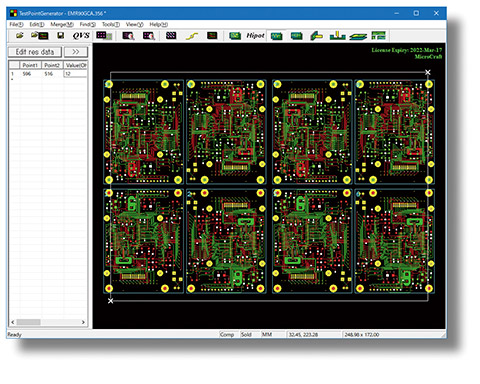Viewport: 480px width, 384px height.
Task: Click the save floppy disk icon
Action: click(60, 35)
